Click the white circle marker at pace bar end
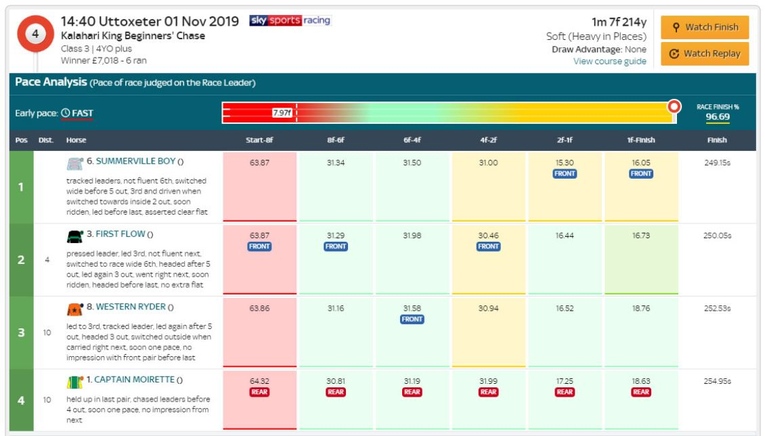 click(674, 106)
